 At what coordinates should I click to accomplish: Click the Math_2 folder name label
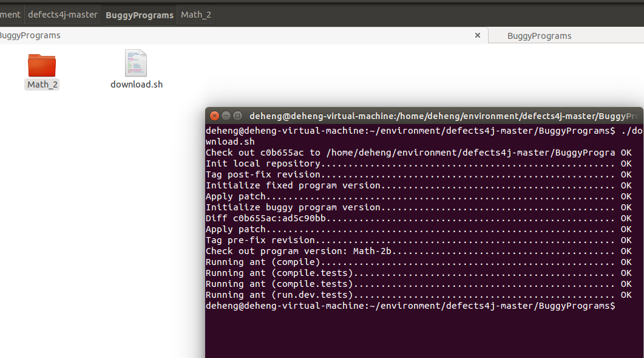[x=41, y=84]
